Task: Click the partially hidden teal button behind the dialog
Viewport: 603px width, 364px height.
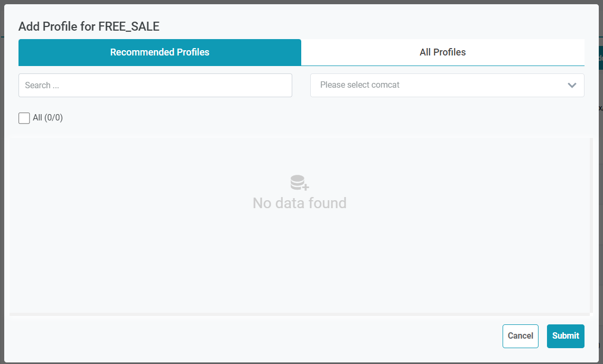Action: pos(600,58)
